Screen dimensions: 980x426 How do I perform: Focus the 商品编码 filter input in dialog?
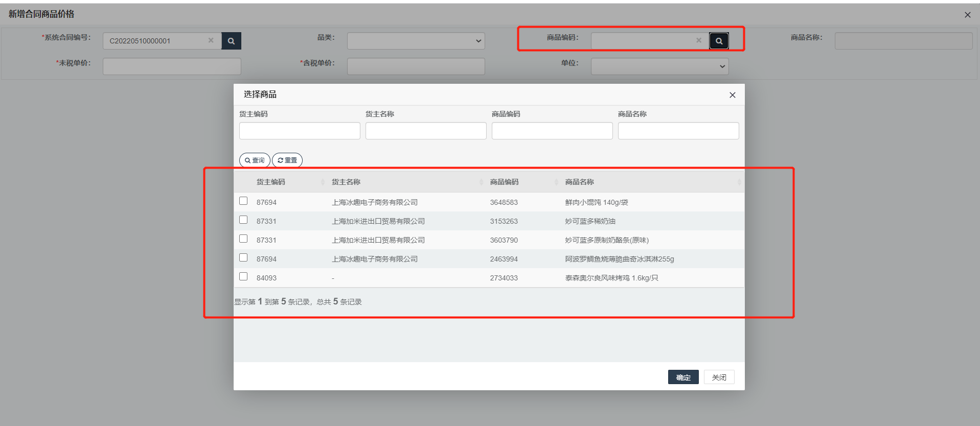552,131
